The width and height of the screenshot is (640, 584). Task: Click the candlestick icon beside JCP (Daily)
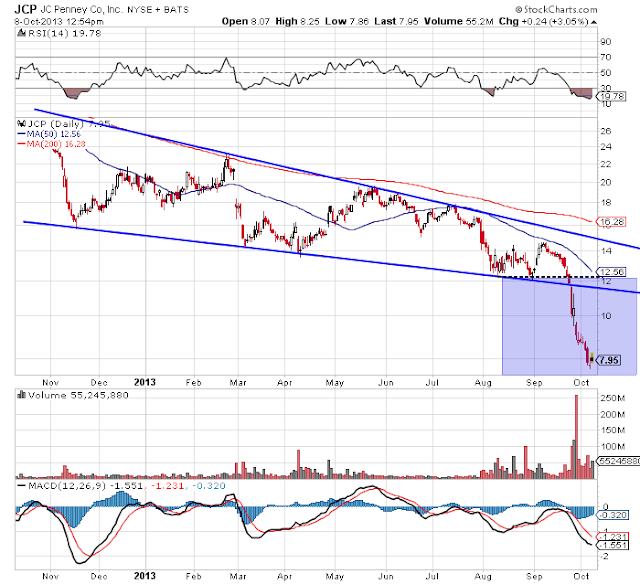tap(21, 123)
